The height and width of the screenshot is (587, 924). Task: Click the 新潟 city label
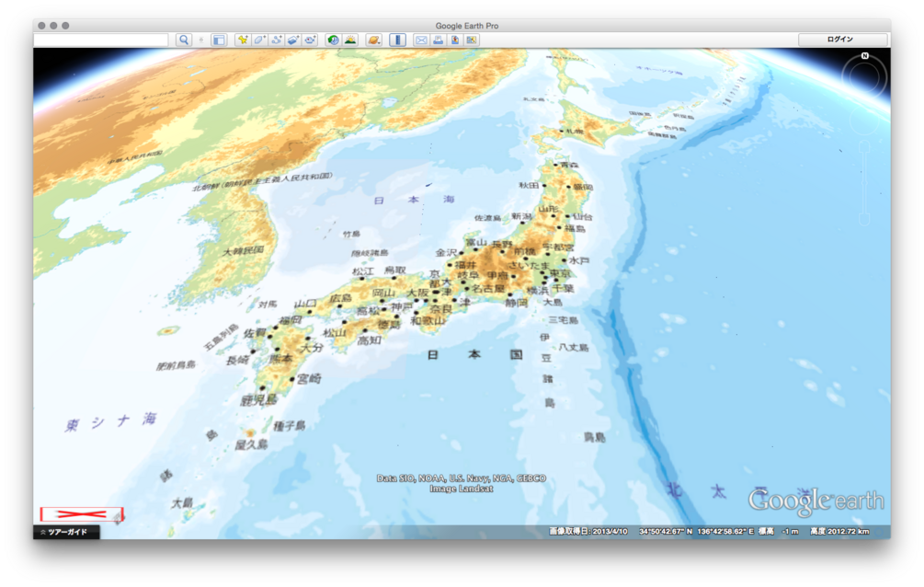[521, 216]
